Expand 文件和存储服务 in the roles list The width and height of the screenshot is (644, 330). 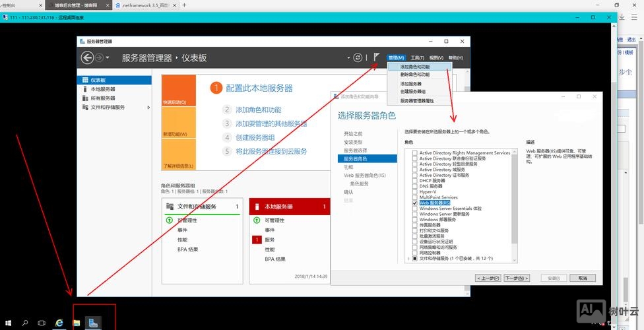tap(408, 259)
